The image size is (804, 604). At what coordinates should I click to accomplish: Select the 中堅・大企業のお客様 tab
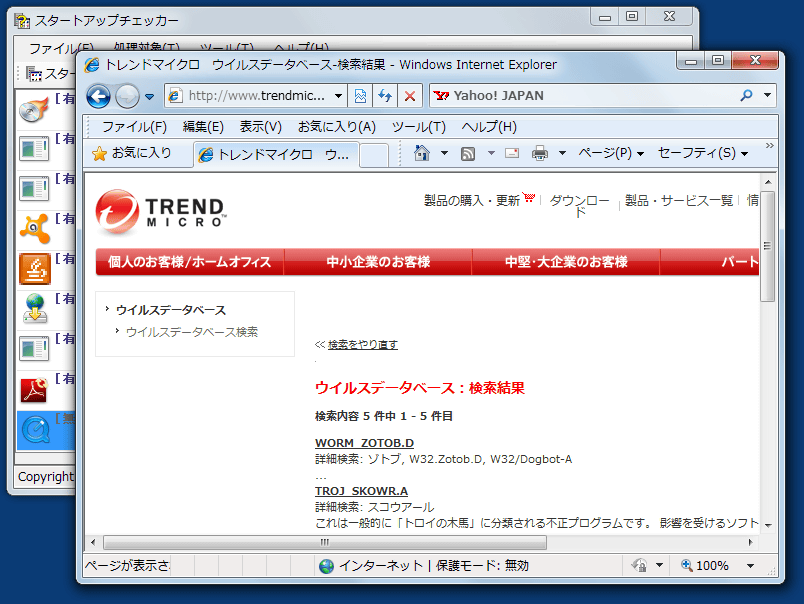pos(566,262)
